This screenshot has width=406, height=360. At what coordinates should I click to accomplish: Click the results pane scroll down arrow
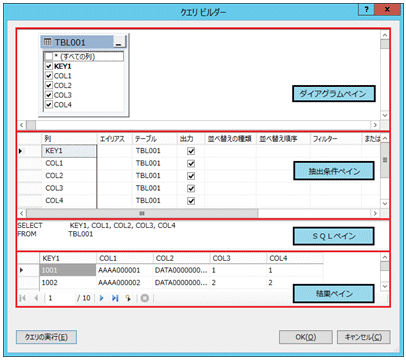coord(385,286)
